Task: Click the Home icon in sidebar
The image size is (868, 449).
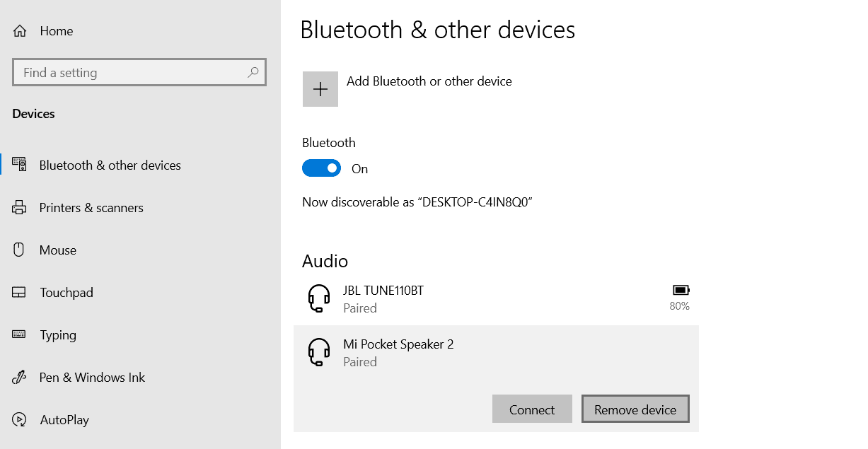Action: coord(20,31)
